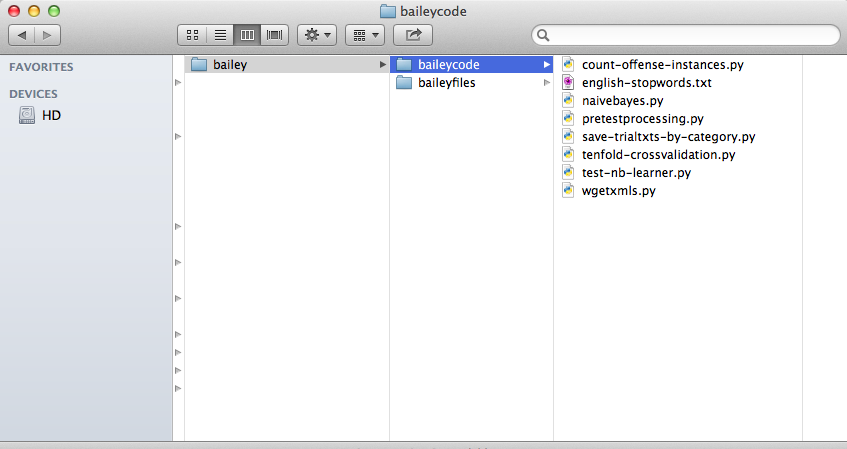Select the bailey folder
The height and width of the screenshot is (449, 847).
(230, 65)
